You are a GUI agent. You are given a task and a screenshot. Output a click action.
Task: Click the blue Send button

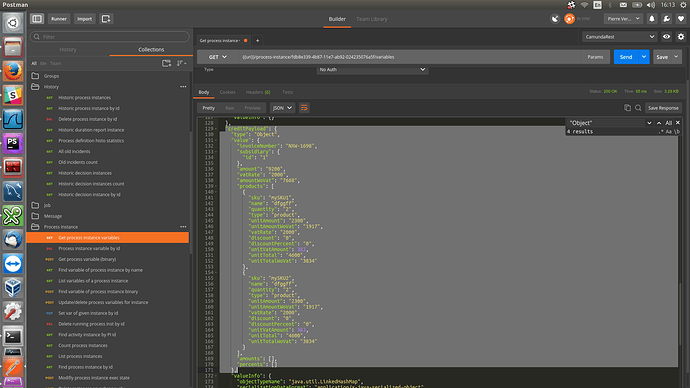[626, 57]
